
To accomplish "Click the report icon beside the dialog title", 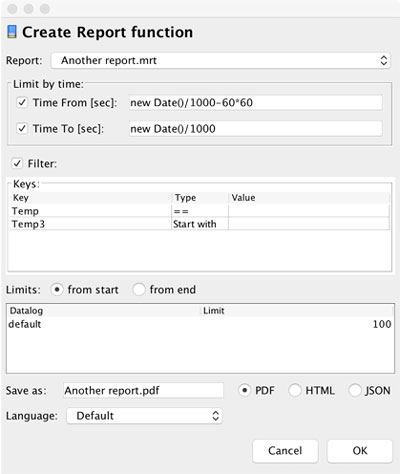I will [12, 32].
